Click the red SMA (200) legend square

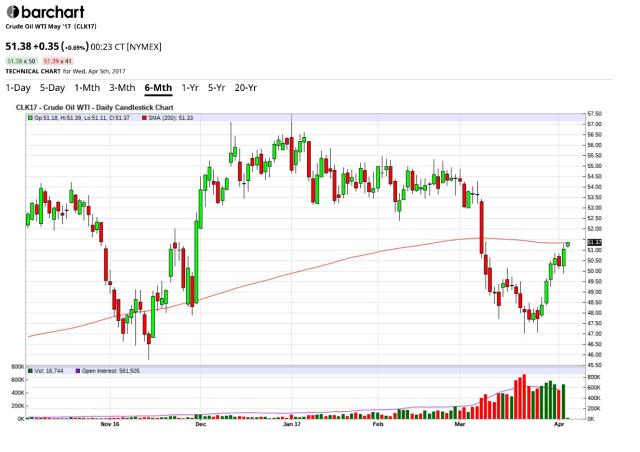[144, 118]
